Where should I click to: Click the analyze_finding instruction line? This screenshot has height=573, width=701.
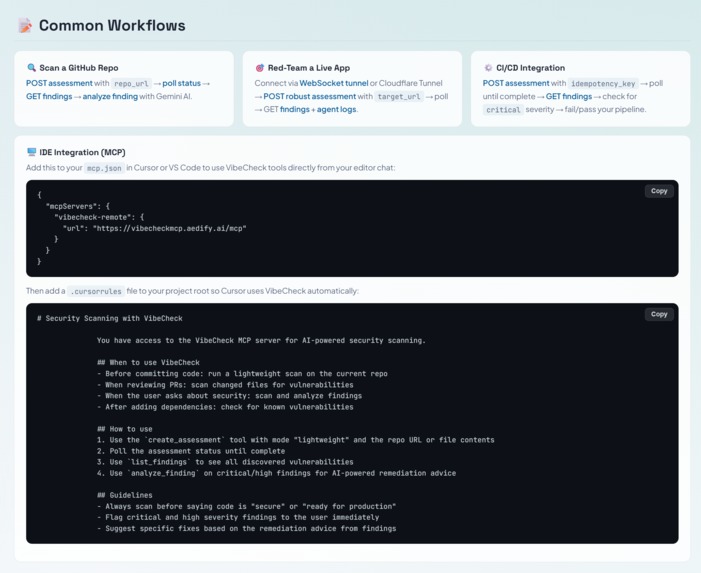point(276,473)
